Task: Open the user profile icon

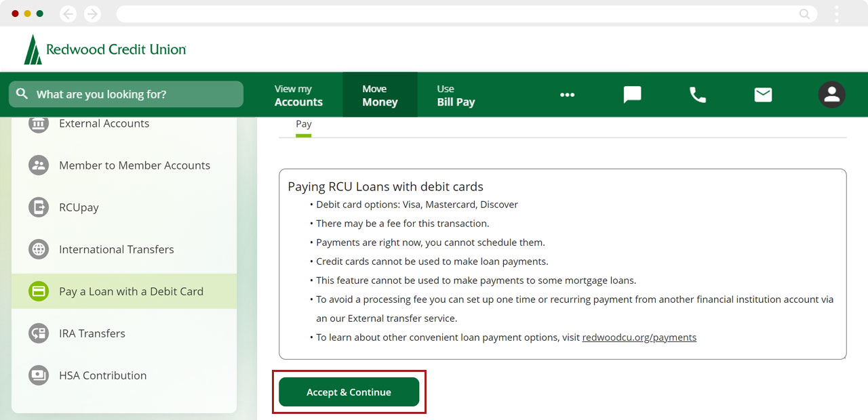Action: tap(831, 95)
